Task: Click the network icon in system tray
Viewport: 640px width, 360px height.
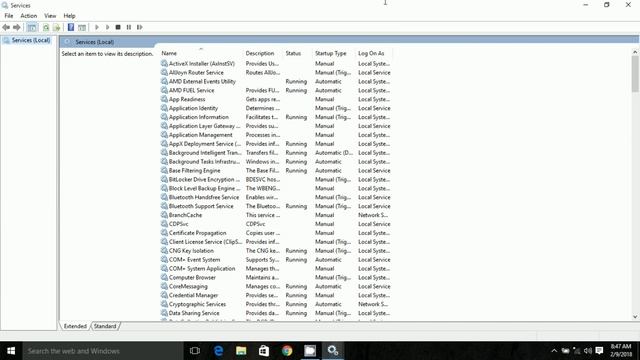Action: point(577,351)
